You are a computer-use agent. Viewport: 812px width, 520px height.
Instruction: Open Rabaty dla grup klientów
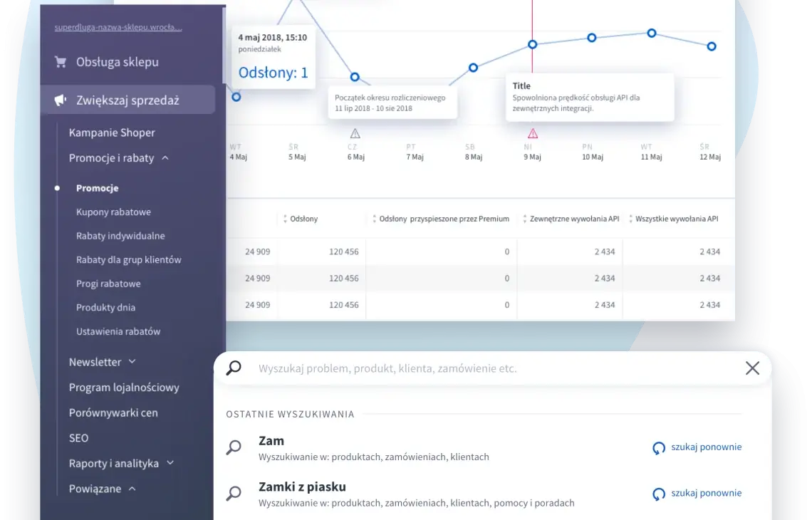(128, 259)
